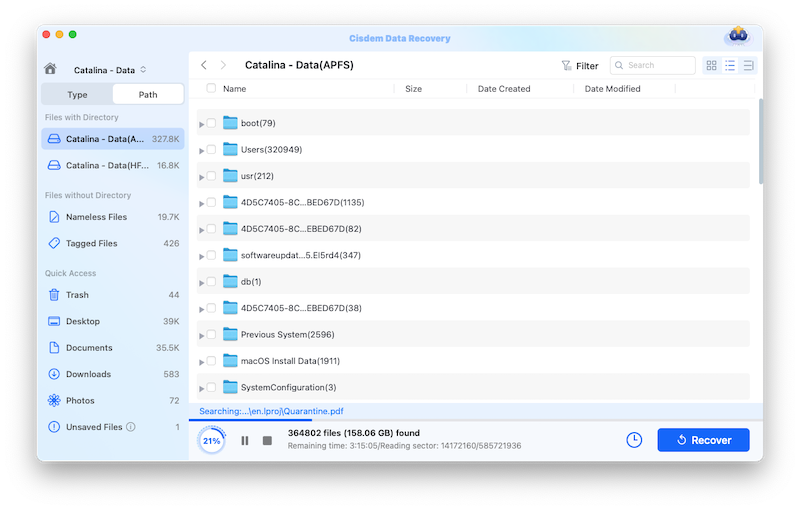Toggle the select-all checkbox beside Name
This screenshot has width=800, height=510.
click(x=211, y=89)
